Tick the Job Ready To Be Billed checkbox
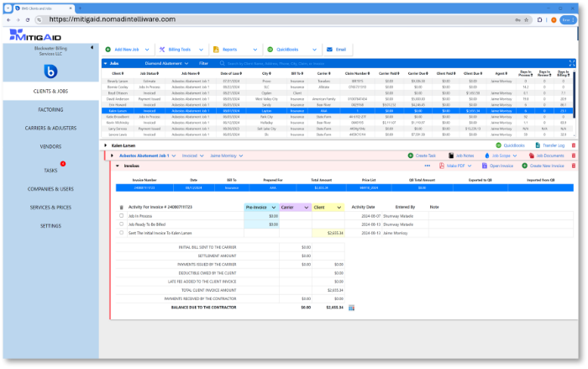The width and height of the screenshot is (588, 369). click(x=121, y=224)
